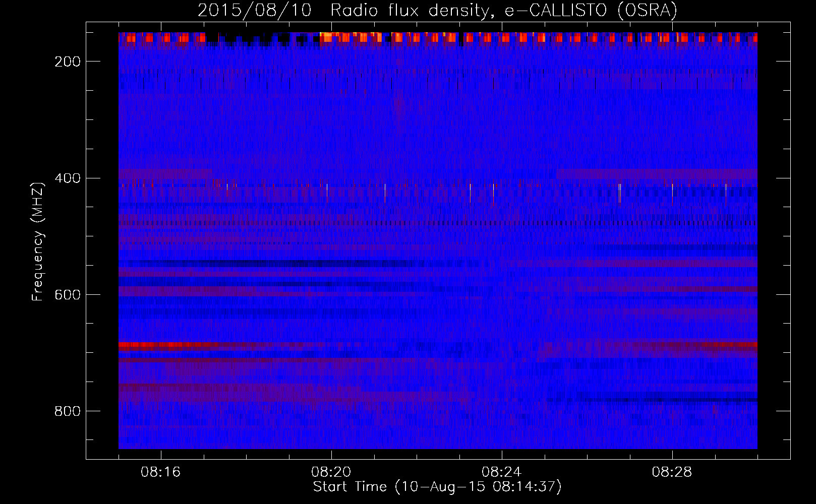Click the 08:28 time axis label
Image resolution: width=816 pixels, height=504 pixels.
coord(672,472)
